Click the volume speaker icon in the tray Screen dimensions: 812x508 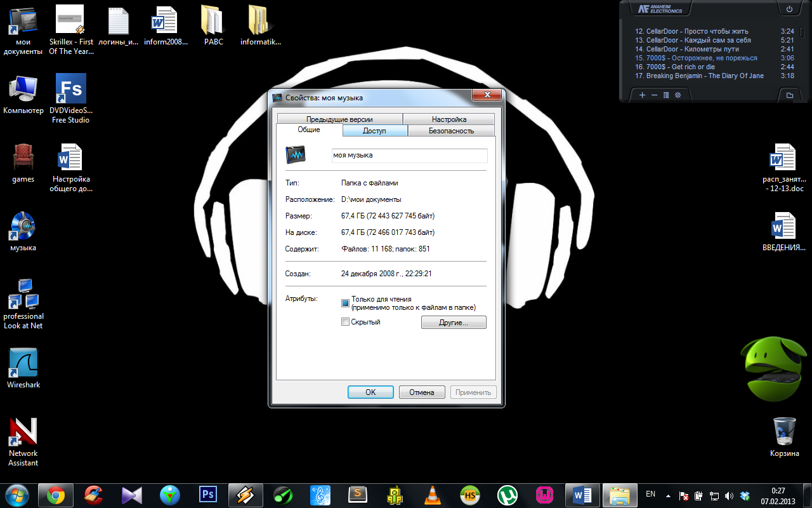coord(730,495)
